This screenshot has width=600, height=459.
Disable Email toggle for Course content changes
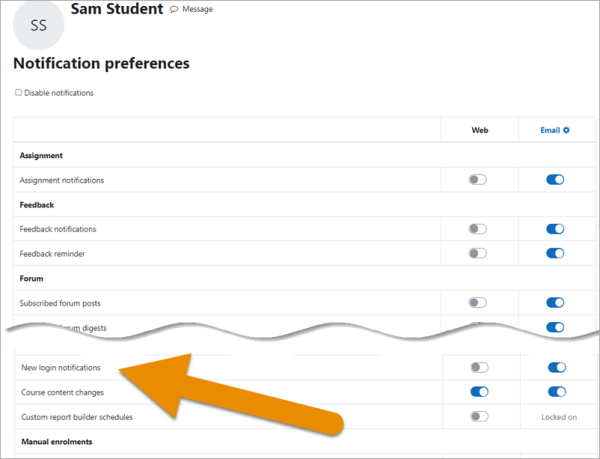[555, 392]
